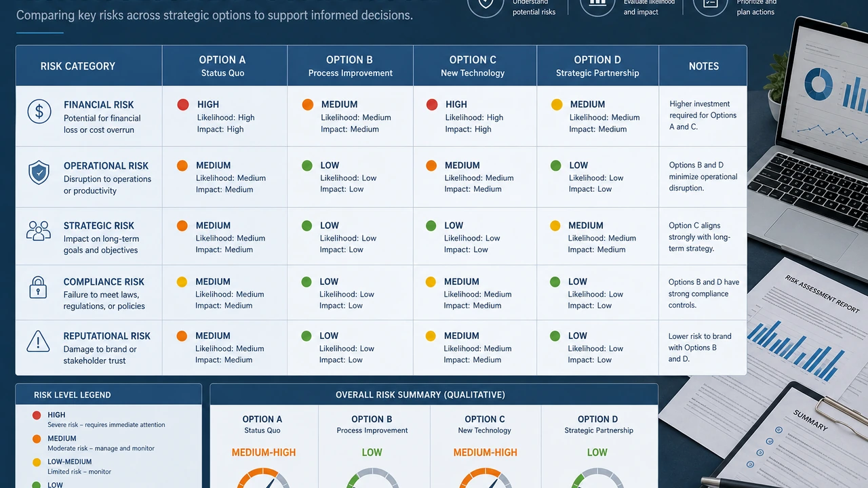Click the OPTION D Strategic Partnership table header

pos(597,66)
